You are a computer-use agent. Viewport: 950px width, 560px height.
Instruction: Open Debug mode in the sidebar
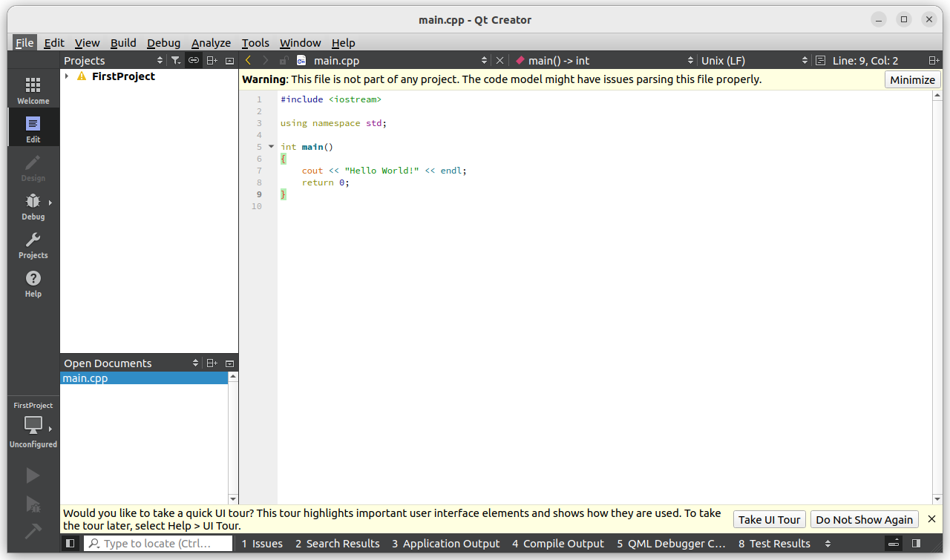(33, 205)
